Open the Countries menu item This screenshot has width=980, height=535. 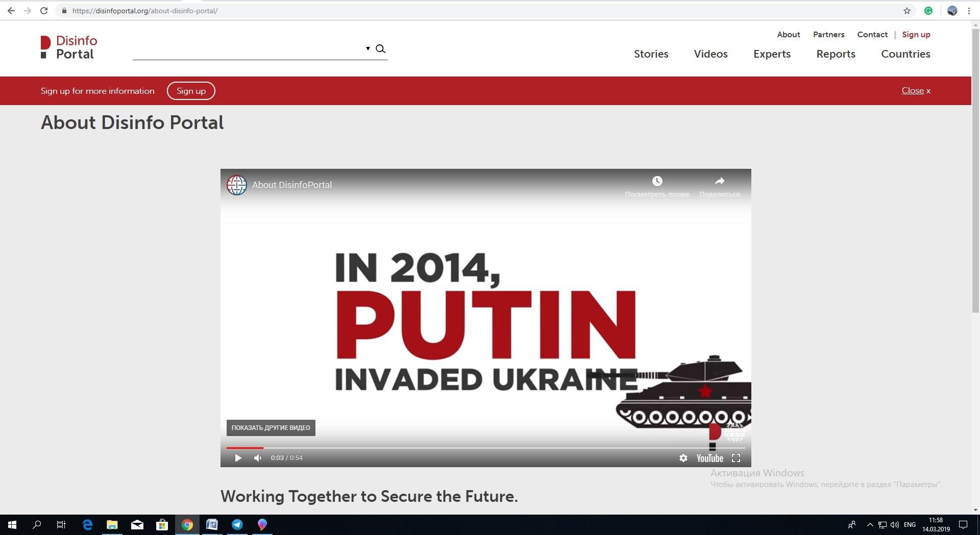pyautogui.click(x=905, y=54)
